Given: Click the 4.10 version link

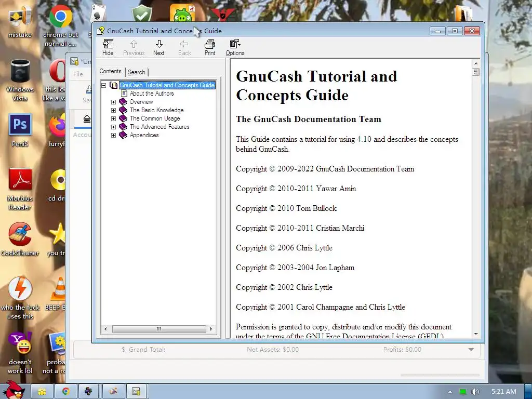Looking at the screenshot, I should pyautogui.click(x=364, y=139).
